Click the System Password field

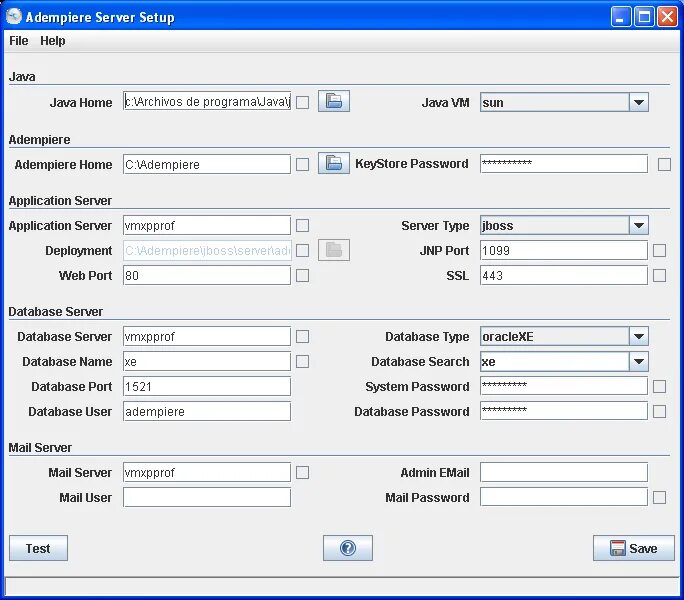(x=564, y=387)
